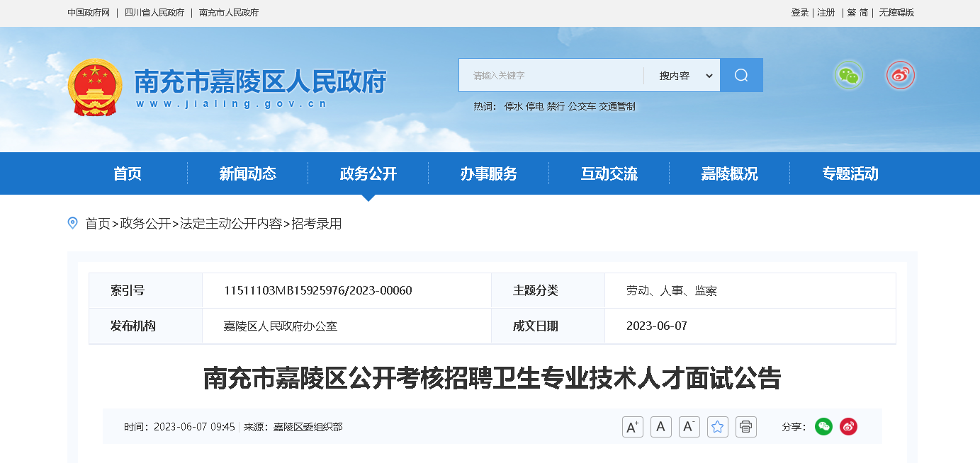This screenshot has width=980, height=463.
Task: Decrease font size with A- icon
Action: [689, 427]
